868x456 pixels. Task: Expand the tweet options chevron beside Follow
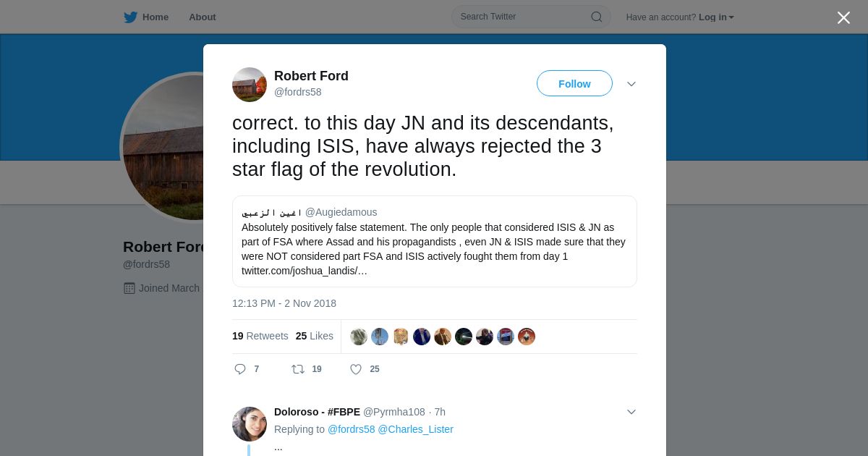(x=631, y=84)
